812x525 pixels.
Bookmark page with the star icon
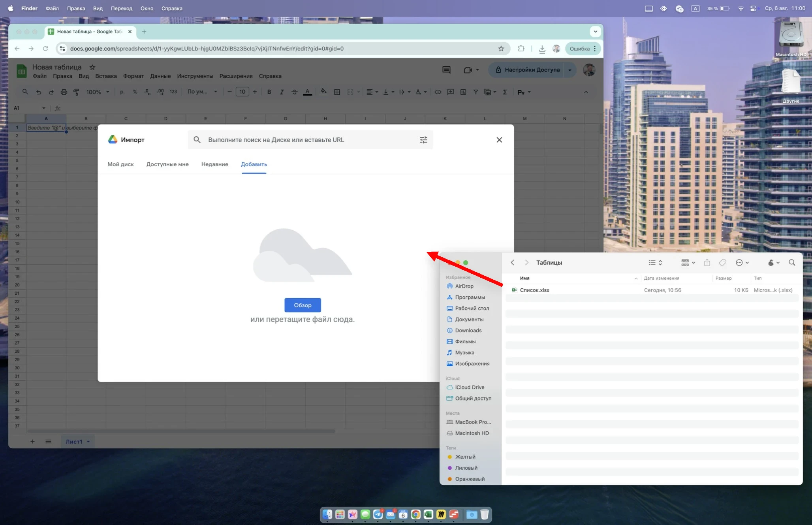tap(501, 49)
